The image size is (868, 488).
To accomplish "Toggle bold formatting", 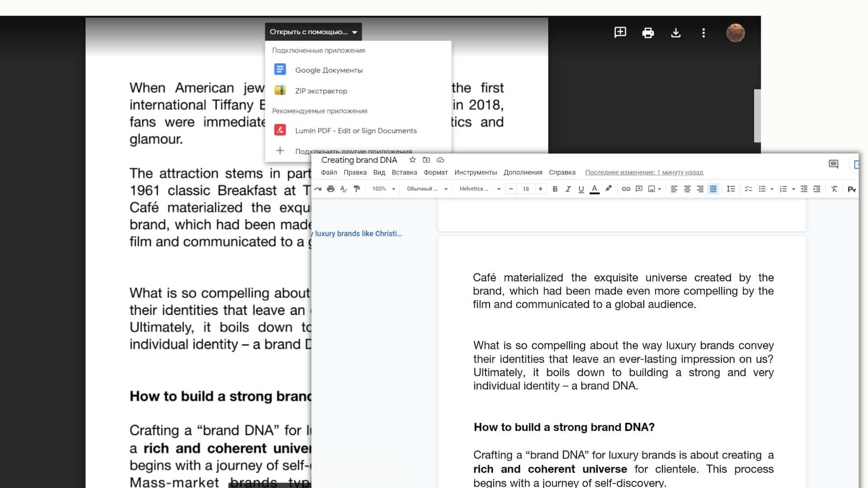I will 555,189.
